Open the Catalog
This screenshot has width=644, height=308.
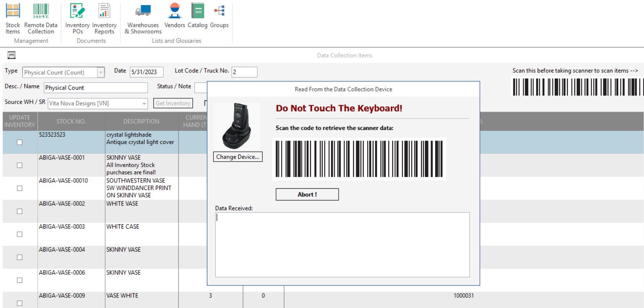click(197, 16)
